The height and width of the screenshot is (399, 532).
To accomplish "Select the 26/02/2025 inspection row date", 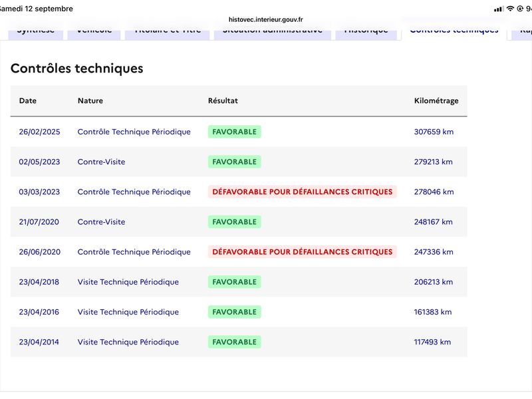I will coord(39,132).
